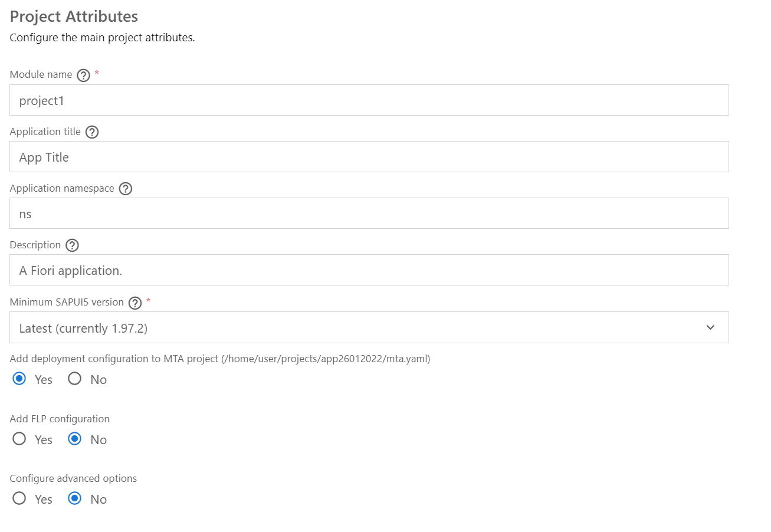771x532 pixels.
Task: Disable MTA deployment configuration by selecting No
Action: [74, 379]
